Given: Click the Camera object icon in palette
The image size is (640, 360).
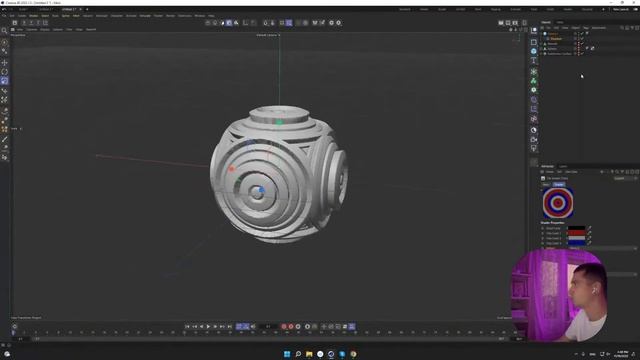Looking at the screenshot, I should point(533,140).
